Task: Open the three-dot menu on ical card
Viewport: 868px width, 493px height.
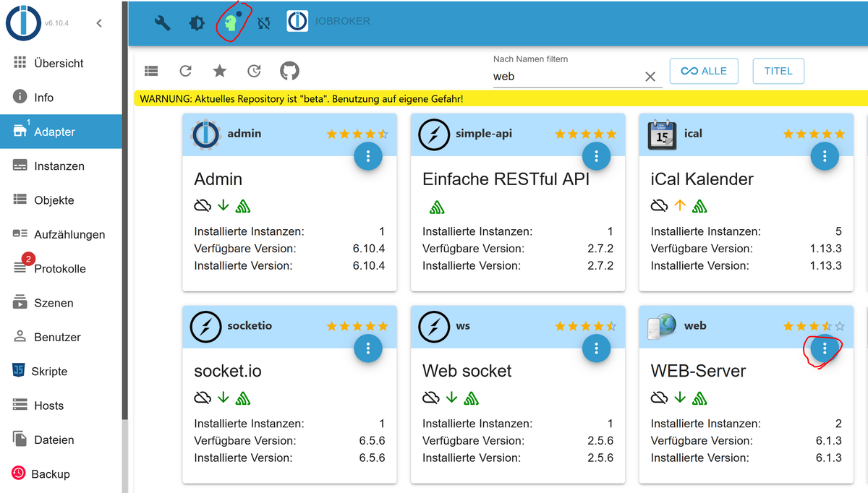Action: (x=825, y=155)
